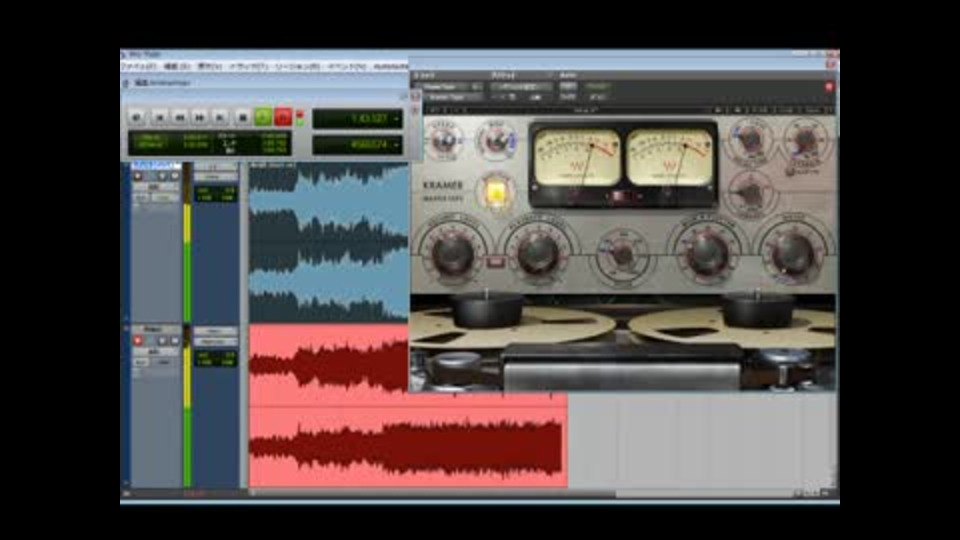Click the top-left speed switch on Kramer plugin

pyautogui.click(x=444, y=141)
